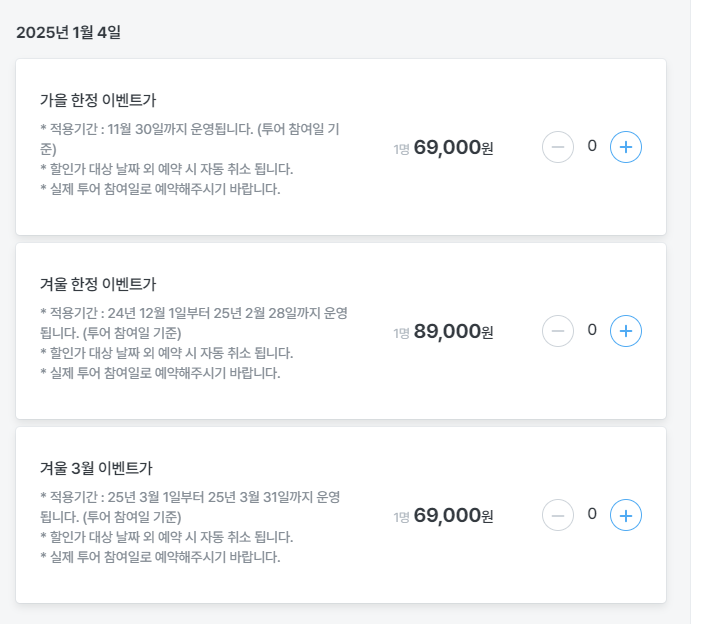Select the 겨울 한정 이벤트가 quantity value
Screen dimensions: 702x624
(592, 329)
